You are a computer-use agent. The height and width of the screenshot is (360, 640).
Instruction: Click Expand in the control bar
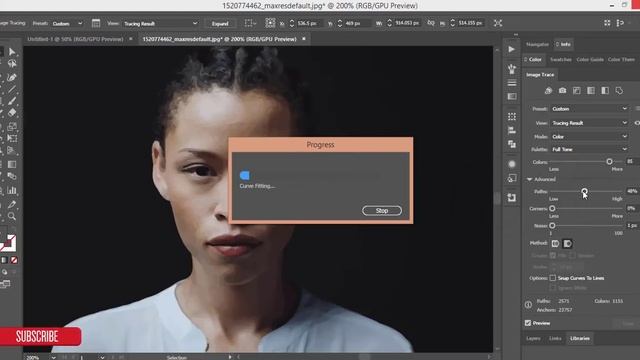[x=220, y=24]
